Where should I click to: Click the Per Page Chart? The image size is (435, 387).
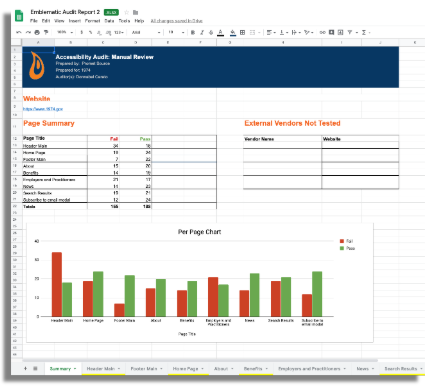[x=199, y=283]
